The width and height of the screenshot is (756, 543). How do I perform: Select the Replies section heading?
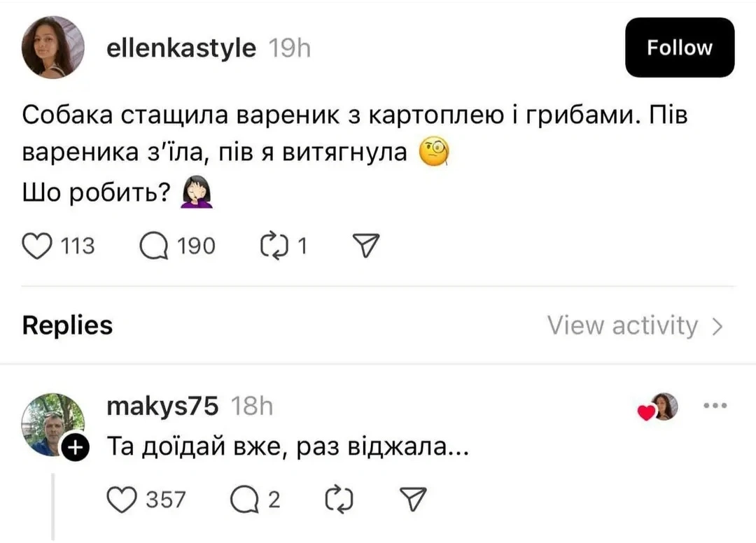[x=67, y=325]
